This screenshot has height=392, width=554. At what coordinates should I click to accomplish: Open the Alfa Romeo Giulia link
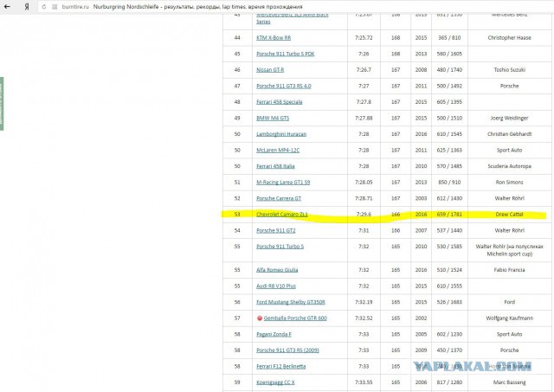277,270
